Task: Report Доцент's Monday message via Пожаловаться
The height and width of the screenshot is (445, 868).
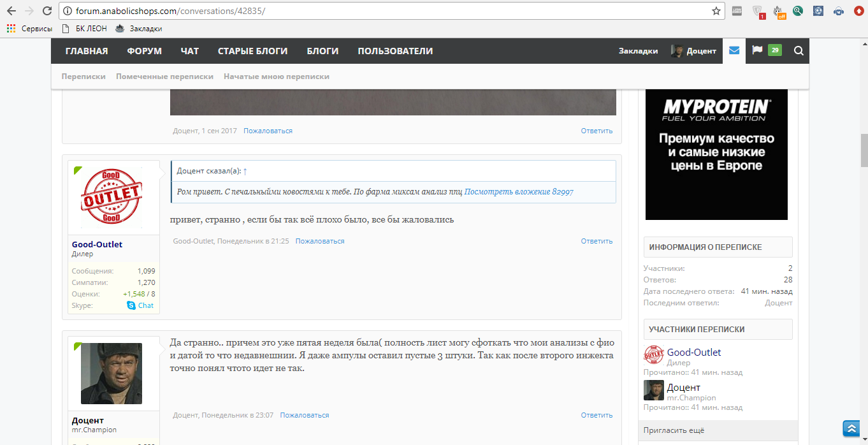Action: (305, 415)
